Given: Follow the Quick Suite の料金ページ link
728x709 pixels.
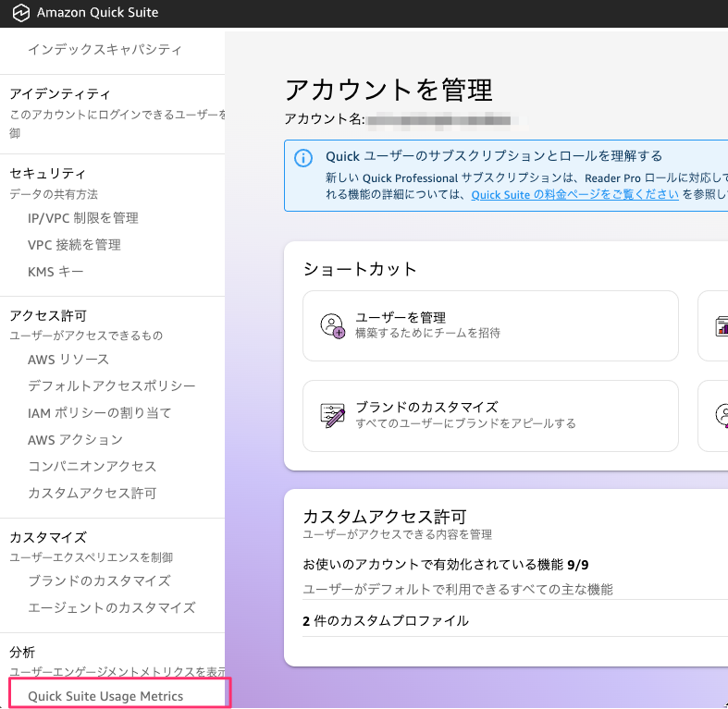Looking at the screenshot, I should coord(574,195).
